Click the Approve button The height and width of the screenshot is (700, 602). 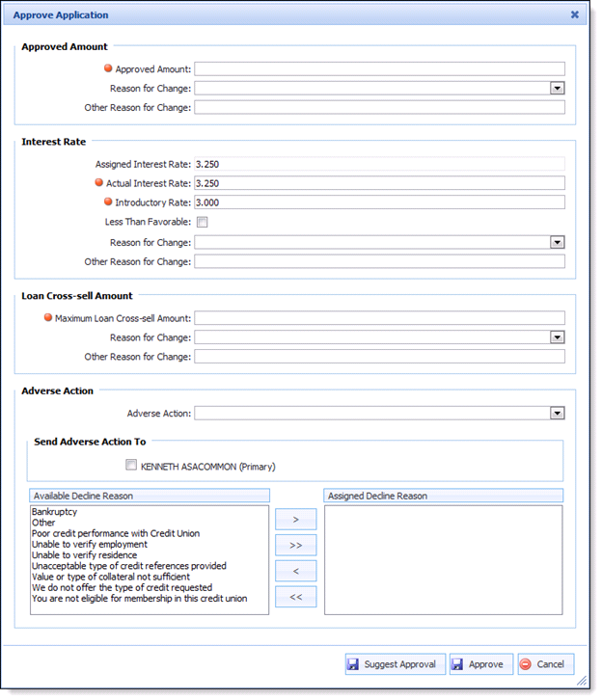coord(481,663)
